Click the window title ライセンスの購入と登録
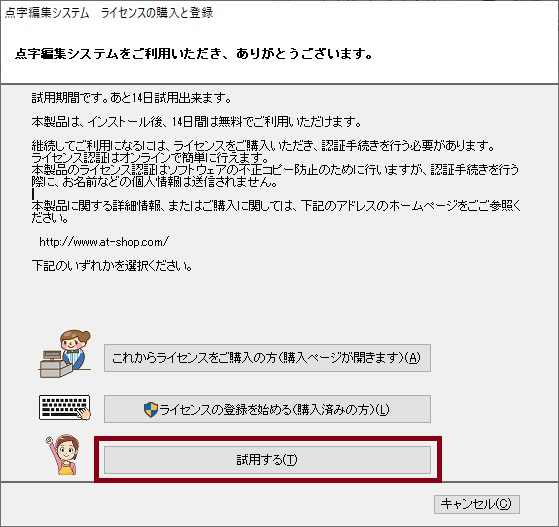Image resolution: width=559 pixels, height=527 pixels. click(x=157, y=13)
